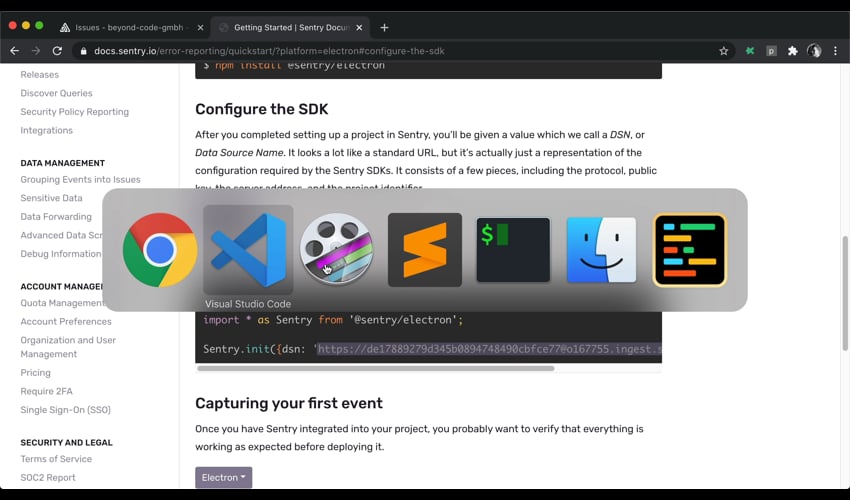This screenshot has width=850, height=500.
Task: Close the Getting Started Sentry Docs tab
Action: coord(359,28)
